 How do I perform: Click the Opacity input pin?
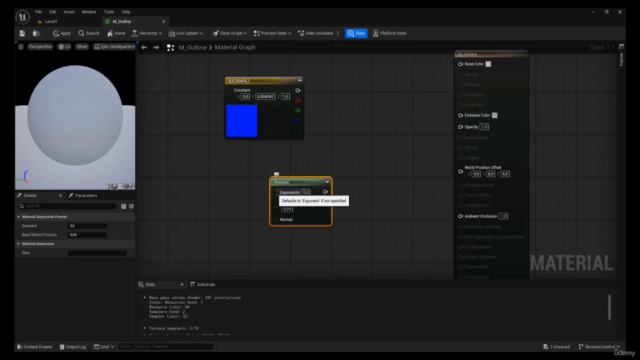point(460,127)
